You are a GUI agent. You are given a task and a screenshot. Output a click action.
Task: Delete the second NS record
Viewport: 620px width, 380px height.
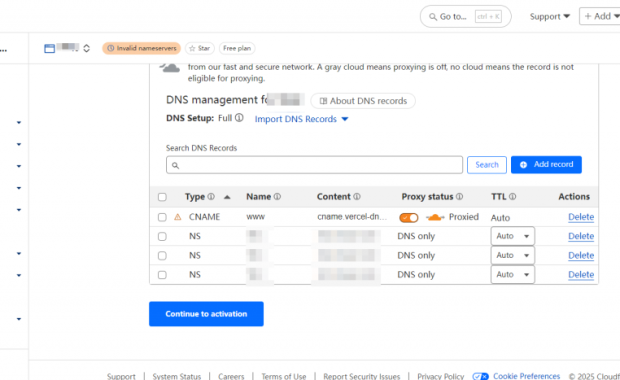click(581, 255)
